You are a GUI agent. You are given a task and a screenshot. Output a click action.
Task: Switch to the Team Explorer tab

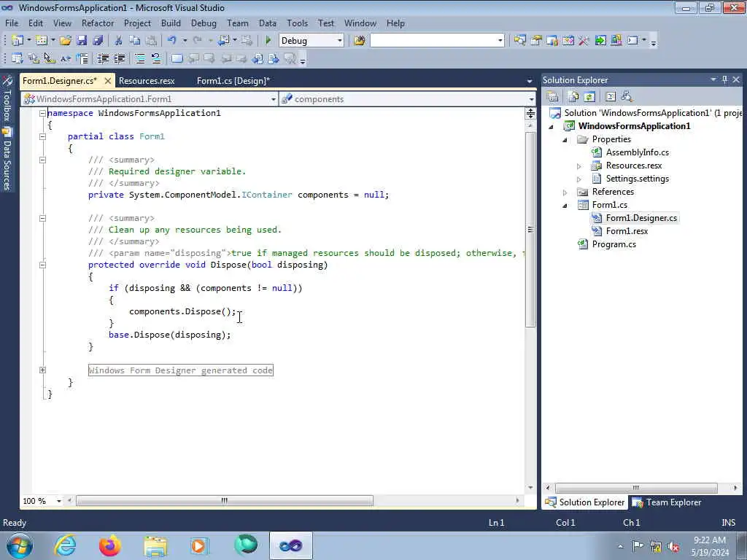click(667, 502)
